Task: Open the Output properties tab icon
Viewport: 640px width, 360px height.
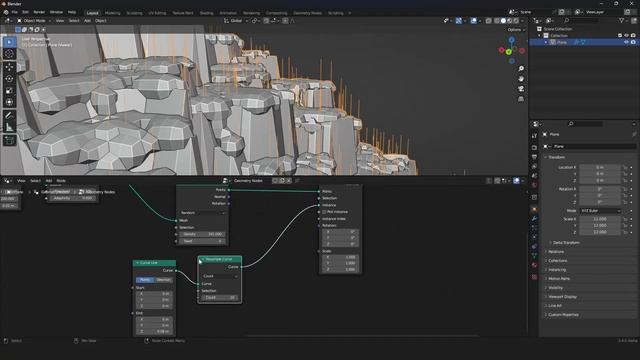Action: [x=534, y=157]
